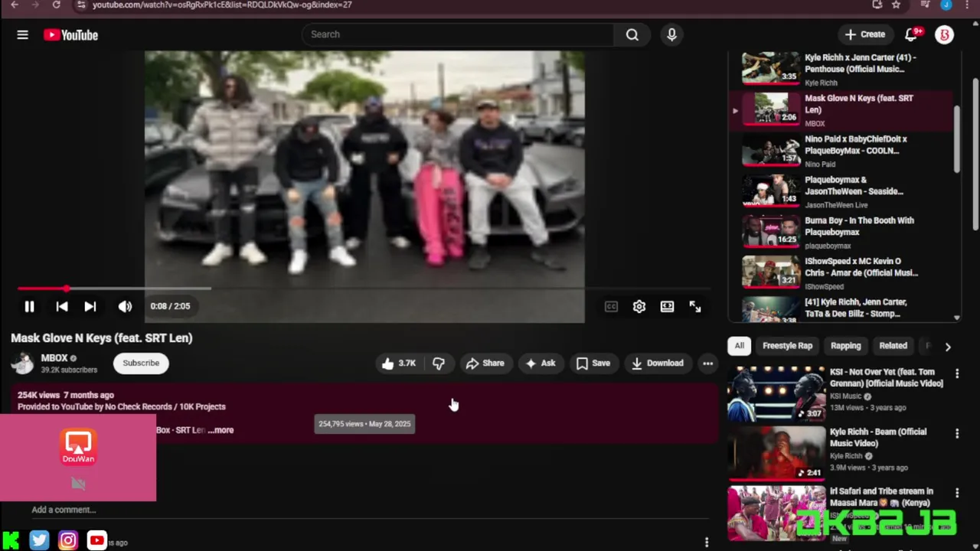Save the video to a playlist
Viewport: 980px width, 551px height.
[x=593, y=364]
